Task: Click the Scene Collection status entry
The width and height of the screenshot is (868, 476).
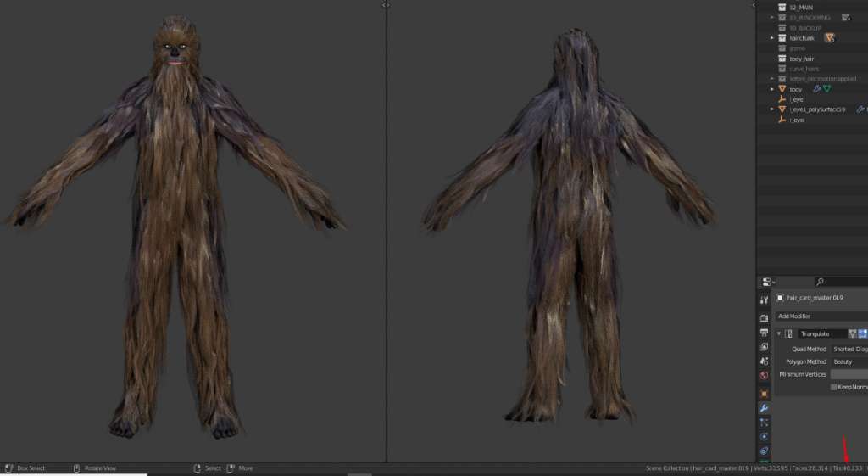Action: coord(668,468)
